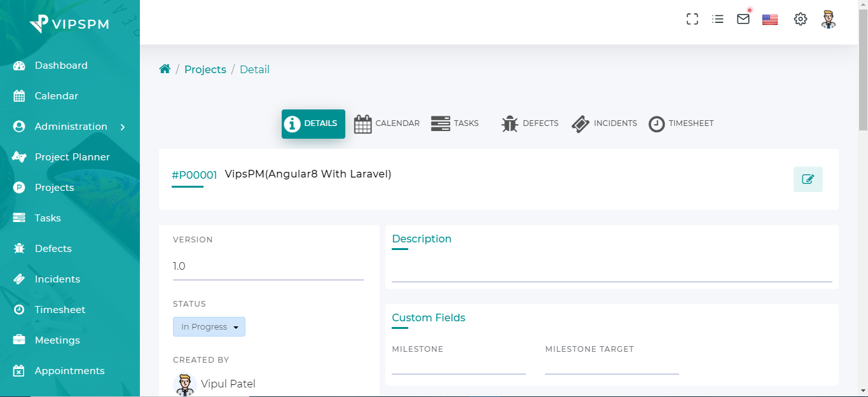Open the Timesheet from the sidebar

(60, 309)
